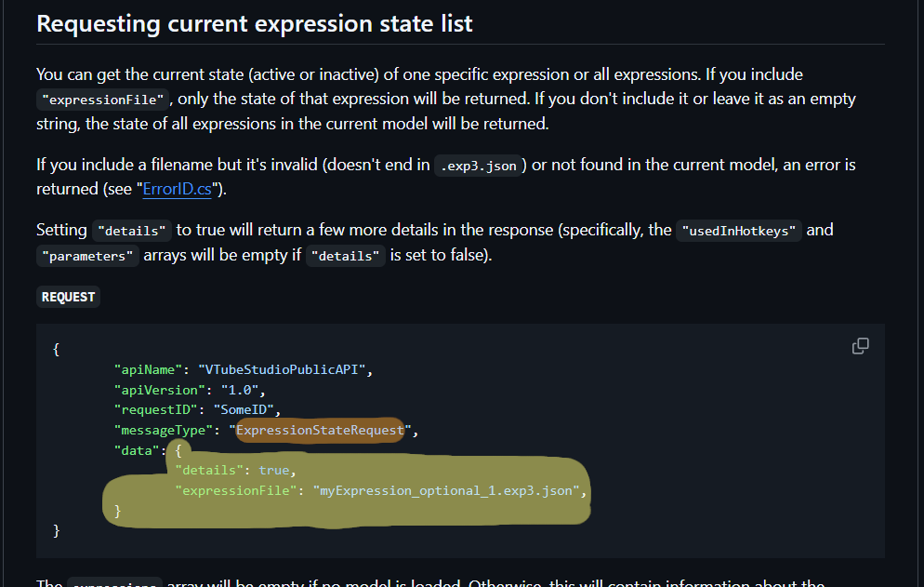Viewport: 924px width, 587px height.
Task: Click the "Requesting current expression state list" heading
Action: click(254, 23)
